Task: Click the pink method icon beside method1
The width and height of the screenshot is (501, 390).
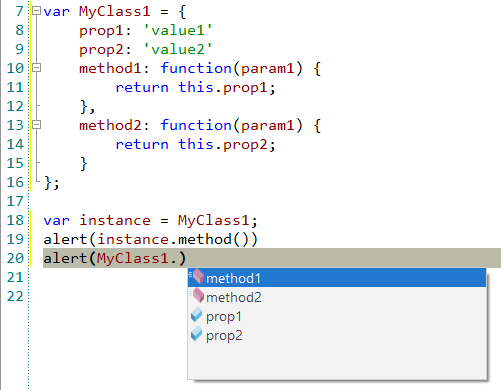Action: (x=197, y=277)
